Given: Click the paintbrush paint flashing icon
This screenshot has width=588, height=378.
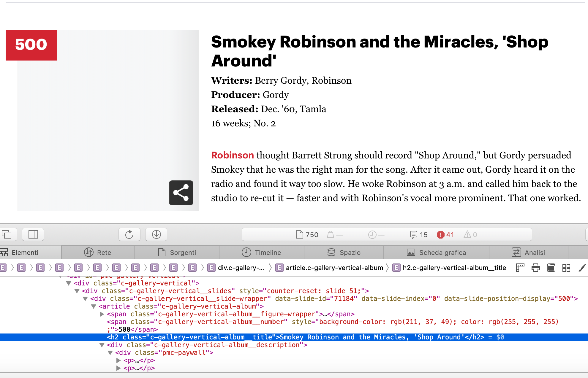Looking at the screenshot, I should pos(582,268).
